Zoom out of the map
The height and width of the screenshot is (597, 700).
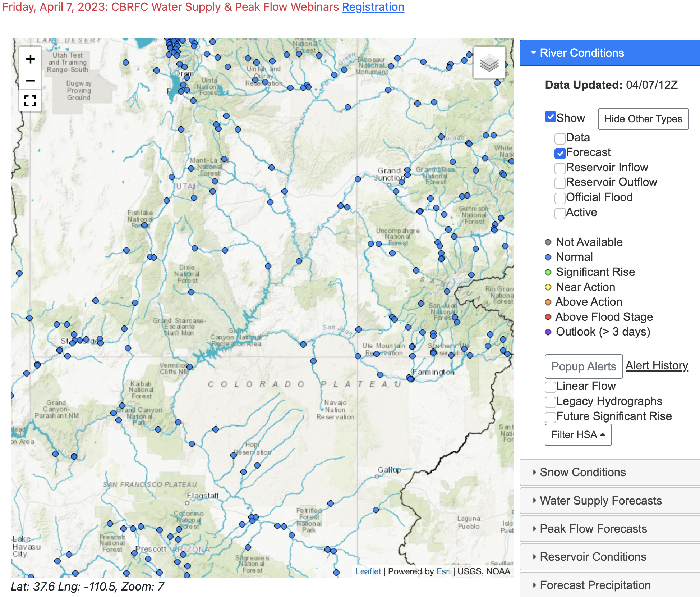pos(31,80)
